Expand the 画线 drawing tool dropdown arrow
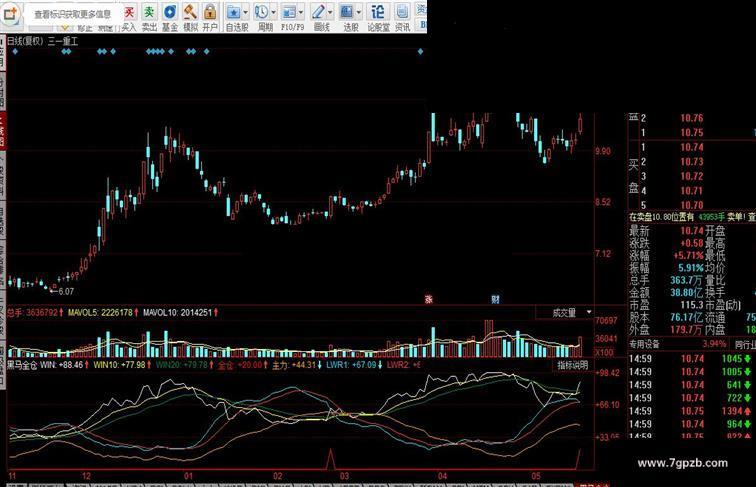This screenshot has height=487, width=756. (x=331, y=12)
